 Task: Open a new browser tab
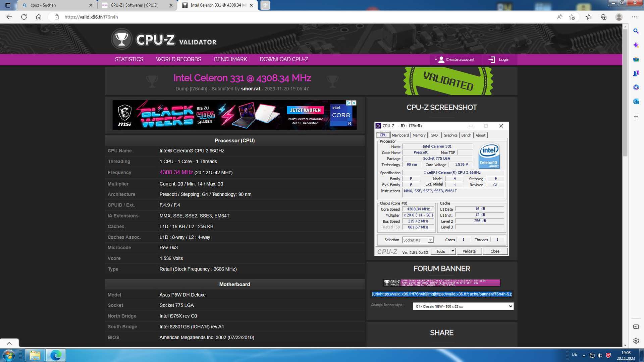[265, 5]
